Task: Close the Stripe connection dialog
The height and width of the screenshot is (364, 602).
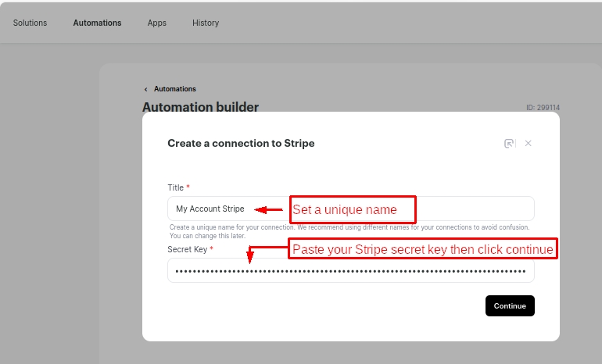Action: [x=528, y=144]
